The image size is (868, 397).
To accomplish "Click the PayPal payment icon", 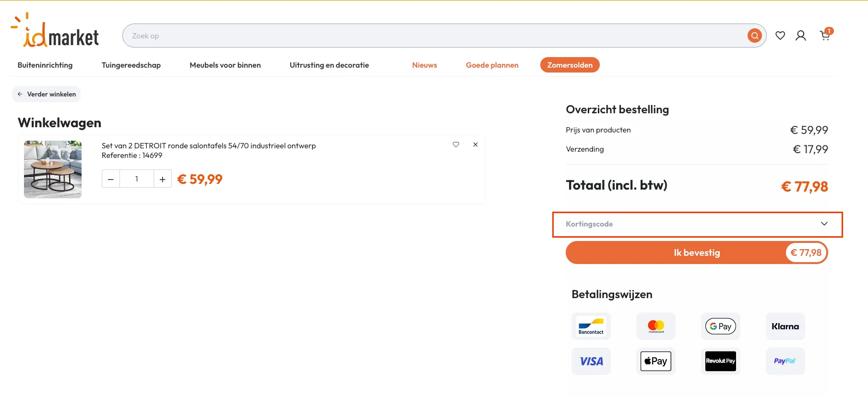I will [x=785, y=361].
